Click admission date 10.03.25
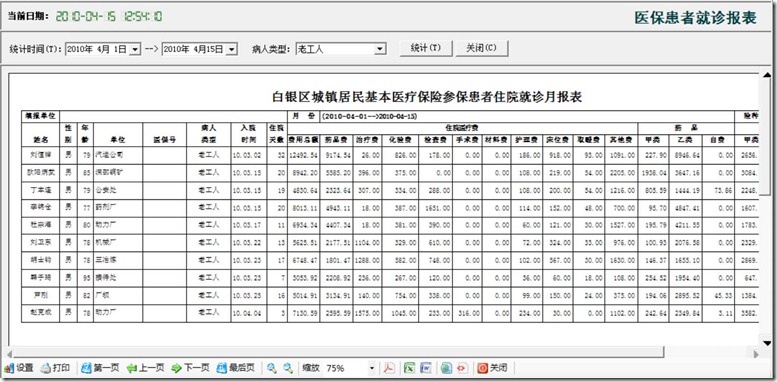 click(249, 296)
